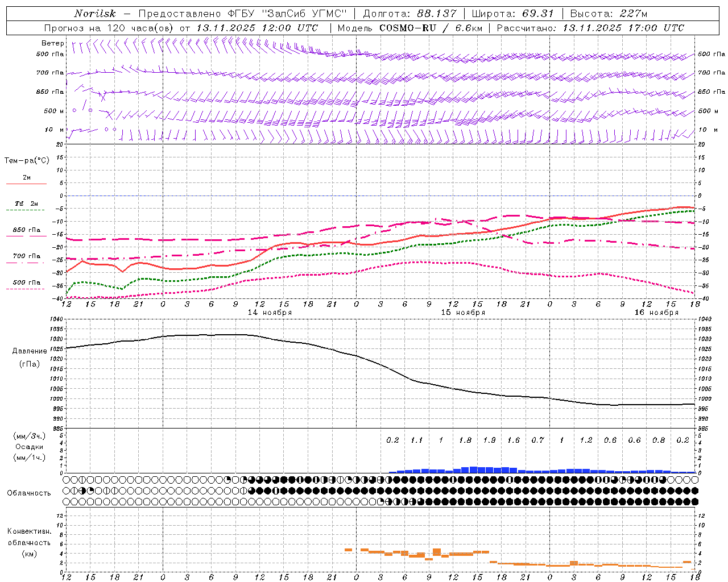Select the Рассчитано: 13.11.2025 17:00 UTC text

coord(590,28)
